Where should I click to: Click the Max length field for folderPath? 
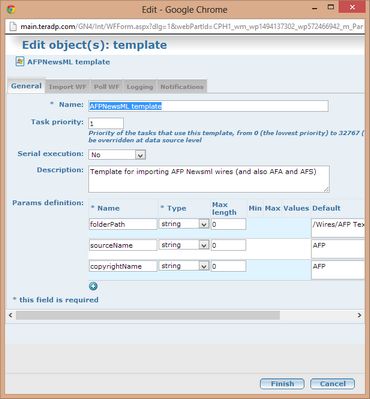click(x=229, y=224)
